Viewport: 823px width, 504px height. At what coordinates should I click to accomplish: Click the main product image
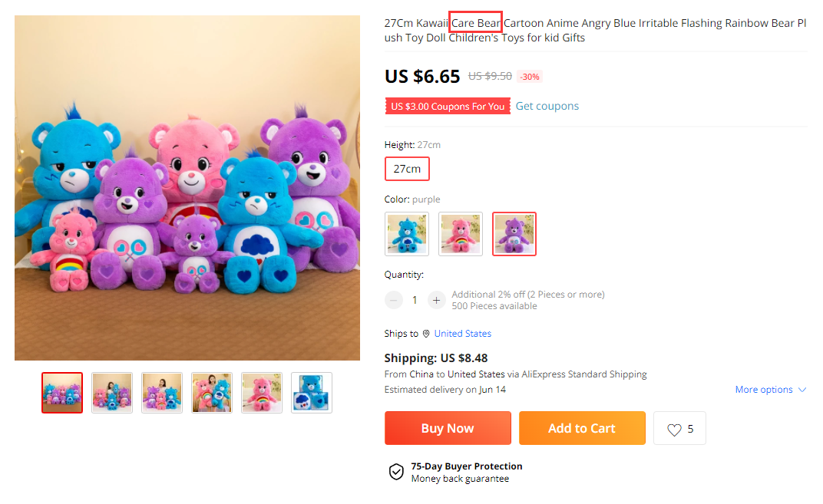click(187, 188)
